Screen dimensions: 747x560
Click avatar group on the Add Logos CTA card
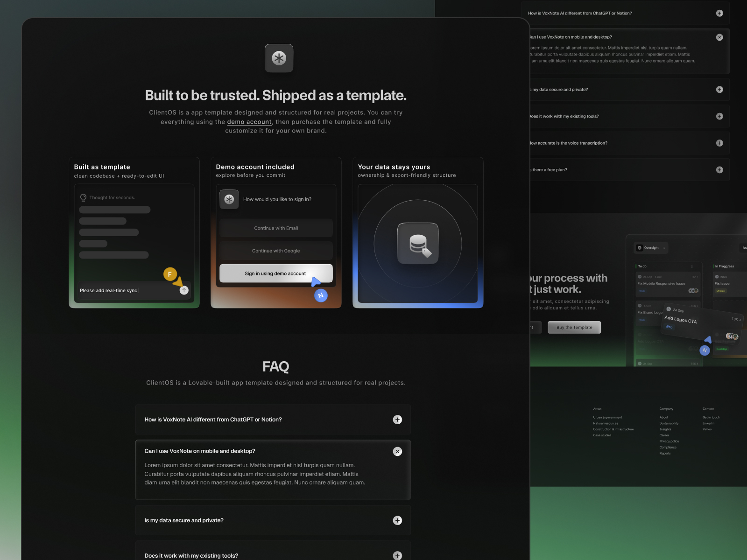coord(732,336)
